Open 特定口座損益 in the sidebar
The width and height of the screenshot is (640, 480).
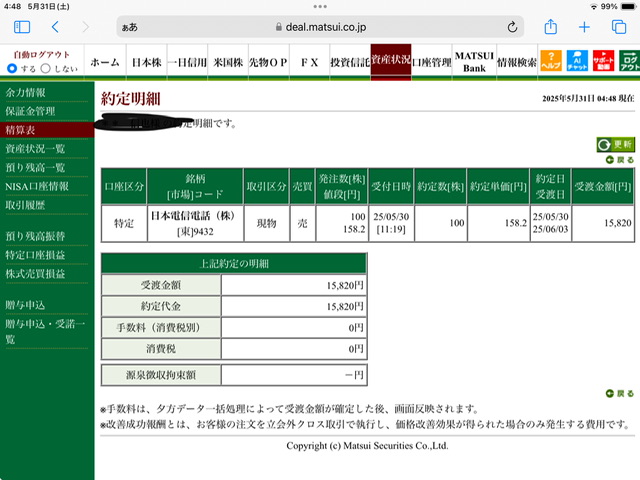[x=35, y=255]
